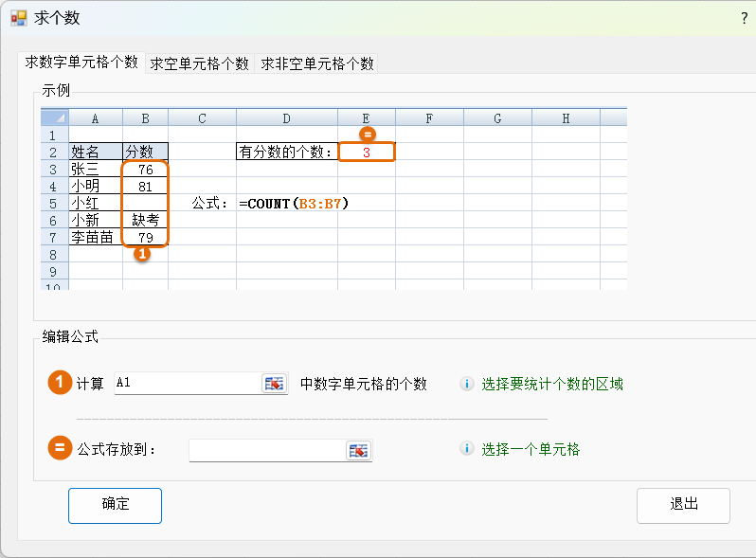Click the info icon next to 选择要统计个数的区域
The image size is (756, 558).
click(466, 384)
